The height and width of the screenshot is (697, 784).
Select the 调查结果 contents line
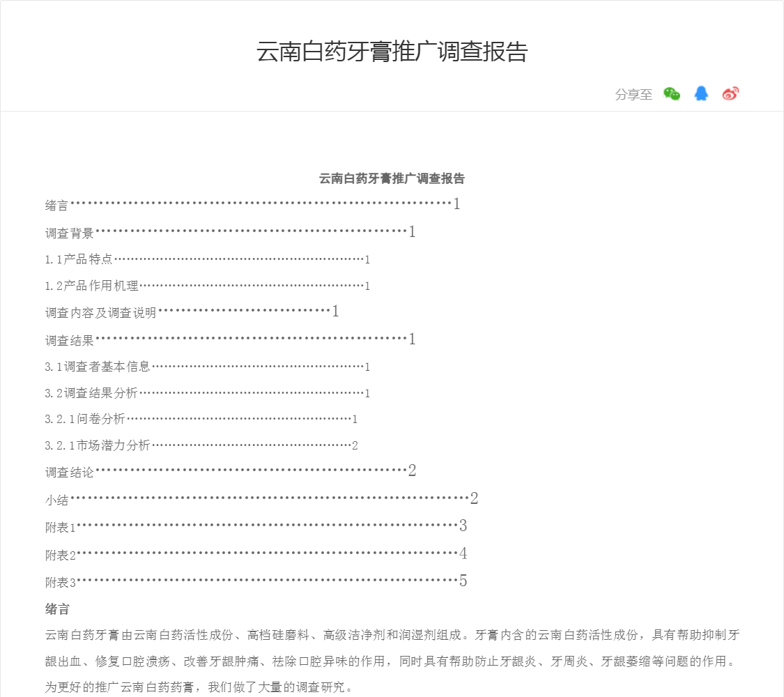[230, 339]
